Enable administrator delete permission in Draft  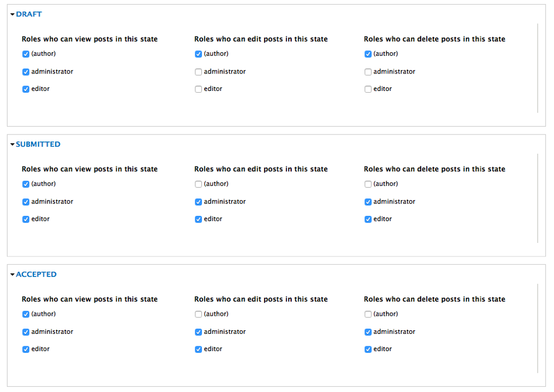(x=368, y=72)
